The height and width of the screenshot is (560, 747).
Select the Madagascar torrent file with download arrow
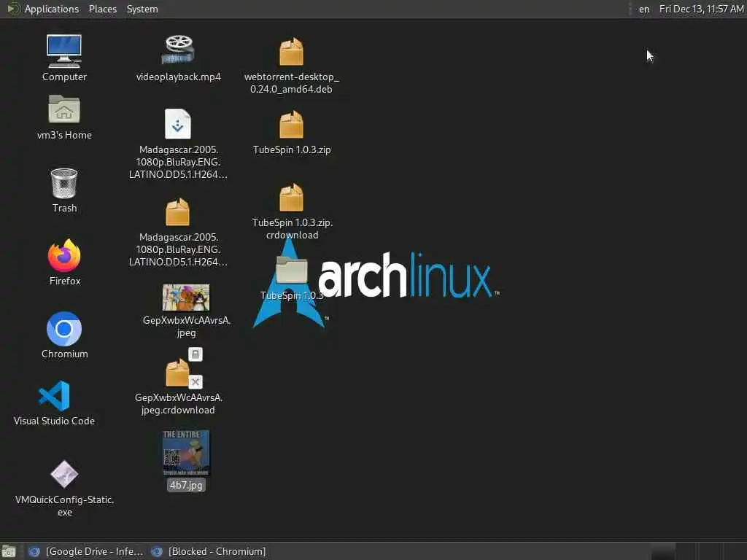click(178, 124)
